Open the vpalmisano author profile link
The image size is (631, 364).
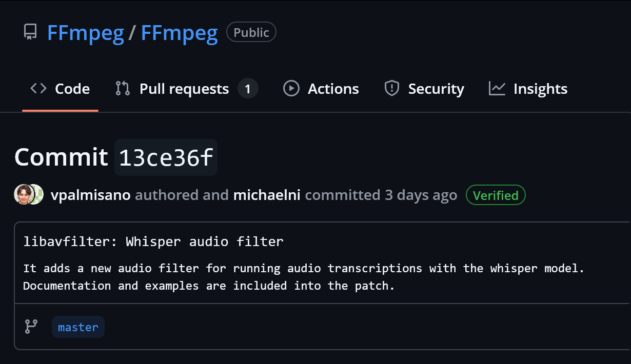(x=91, y=195)
